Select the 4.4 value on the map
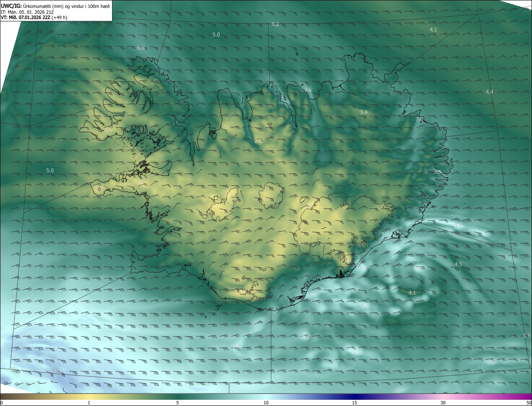The width and height of the screenshot is (532, 406). coord(490,92)
